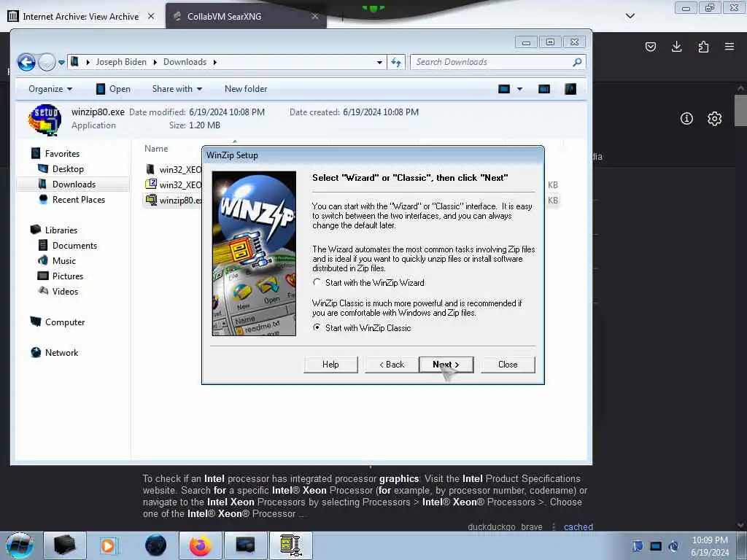Click Joseph Biden in address breadcrumb
This screenshot has height=560, width=747.
[x=121, y=62]
